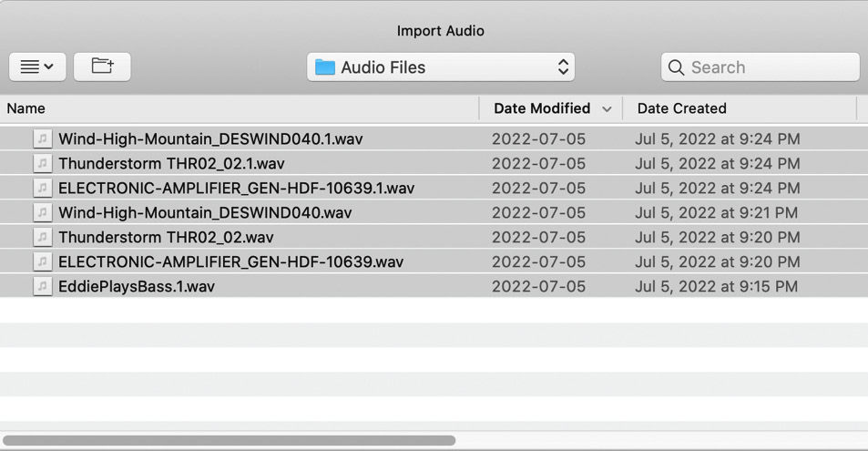Image resolution: width=868 pixels, height=451 pixels.
Task: Click the blue Audio Files folder icon
Action: point(325,67)
